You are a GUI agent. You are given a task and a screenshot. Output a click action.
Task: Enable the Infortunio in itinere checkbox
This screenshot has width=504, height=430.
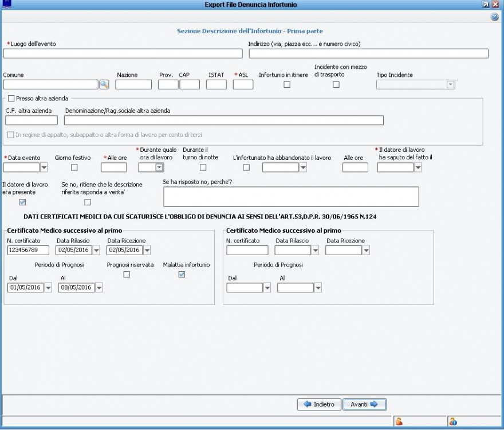pos(287,85)
